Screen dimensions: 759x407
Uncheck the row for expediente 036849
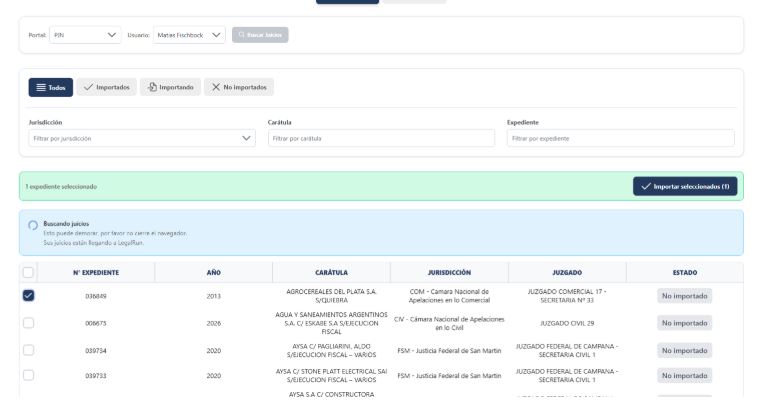click(x=28, y=296)
